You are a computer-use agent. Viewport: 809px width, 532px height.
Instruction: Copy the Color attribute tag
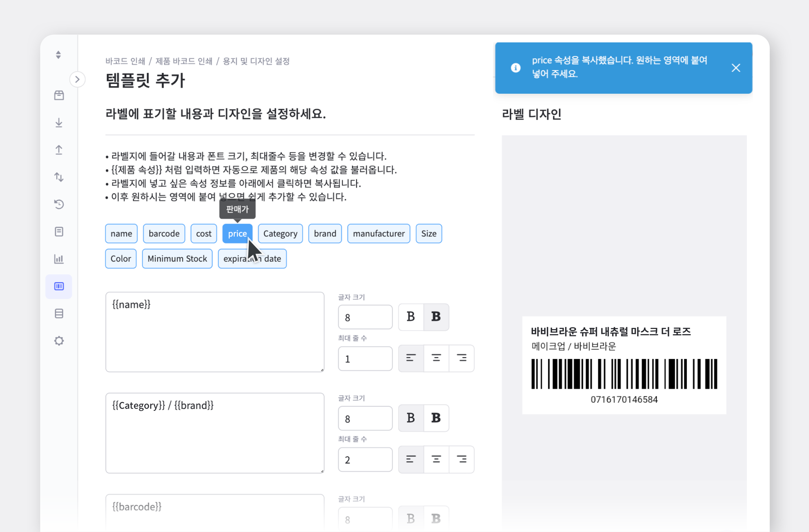121,259
